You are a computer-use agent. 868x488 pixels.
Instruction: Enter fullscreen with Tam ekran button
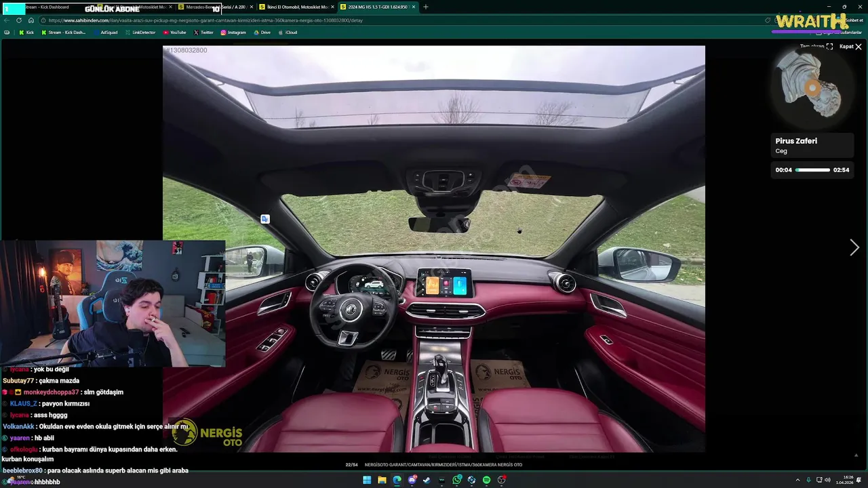(816, 47)
